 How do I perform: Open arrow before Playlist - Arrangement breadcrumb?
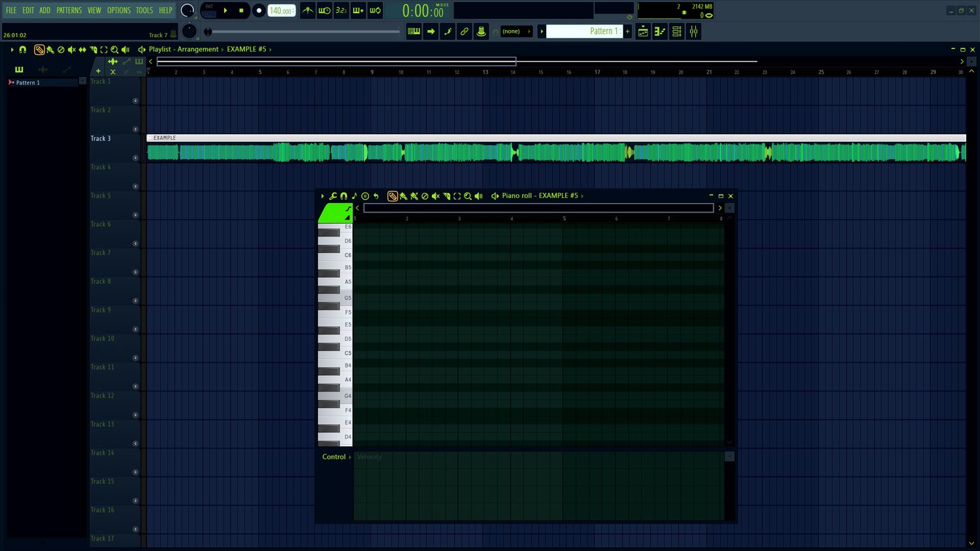pyautogui.click(x=142, y=50)
